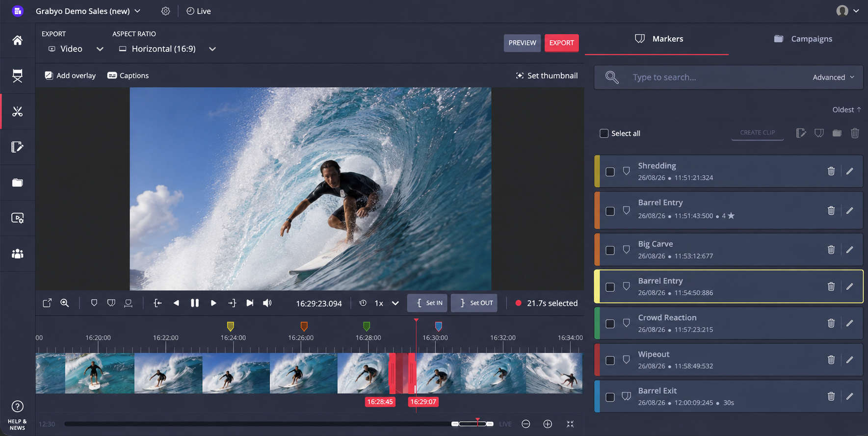Viewport: 868px width, 436px height.
Task: Click the Set OUT button
Action: coord(474,303)
